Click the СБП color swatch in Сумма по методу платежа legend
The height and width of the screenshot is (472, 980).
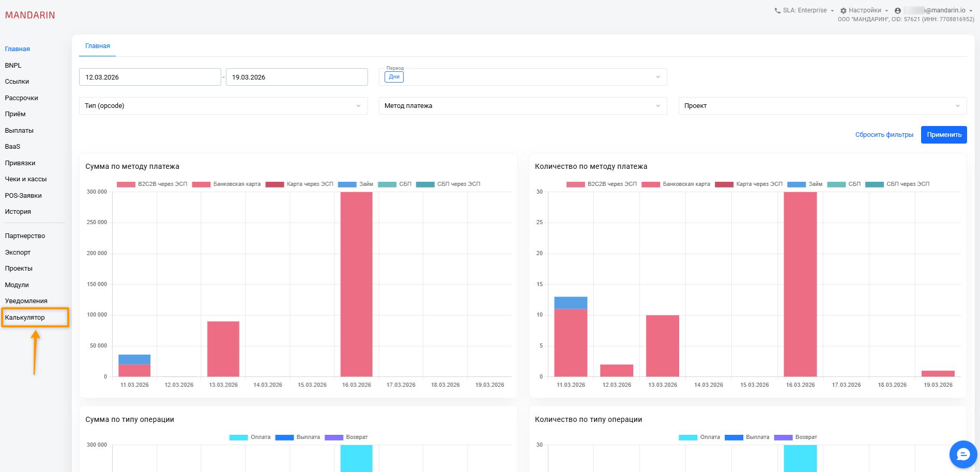click(x=387, y=184)
